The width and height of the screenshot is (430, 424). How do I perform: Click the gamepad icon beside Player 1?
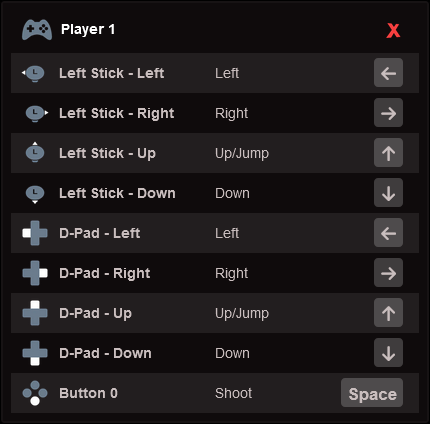tap(37, 30)
